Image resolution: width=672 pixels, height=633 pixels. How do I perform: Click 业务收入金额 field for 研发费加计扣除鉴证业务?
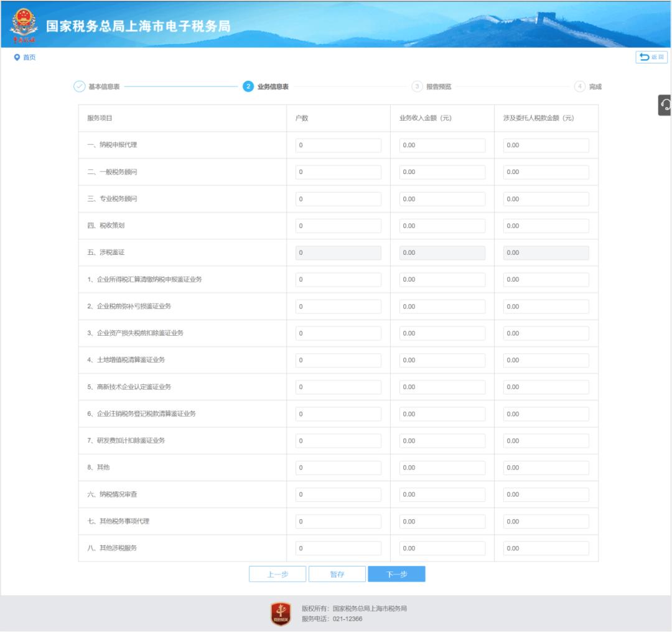point(442,441)
